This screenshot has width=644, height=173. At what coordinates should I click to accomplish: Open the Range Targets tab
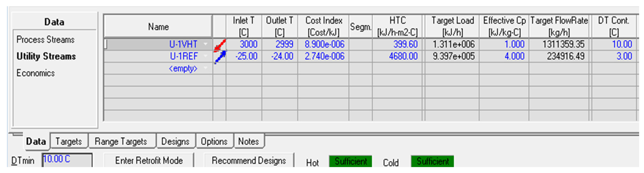121,141
